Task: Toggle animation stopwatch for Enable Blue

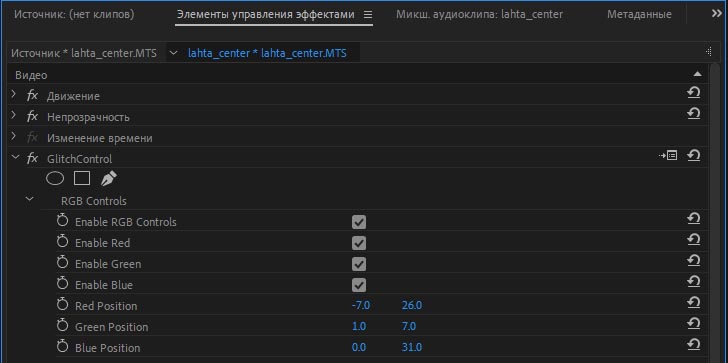Action: [62, 284]
